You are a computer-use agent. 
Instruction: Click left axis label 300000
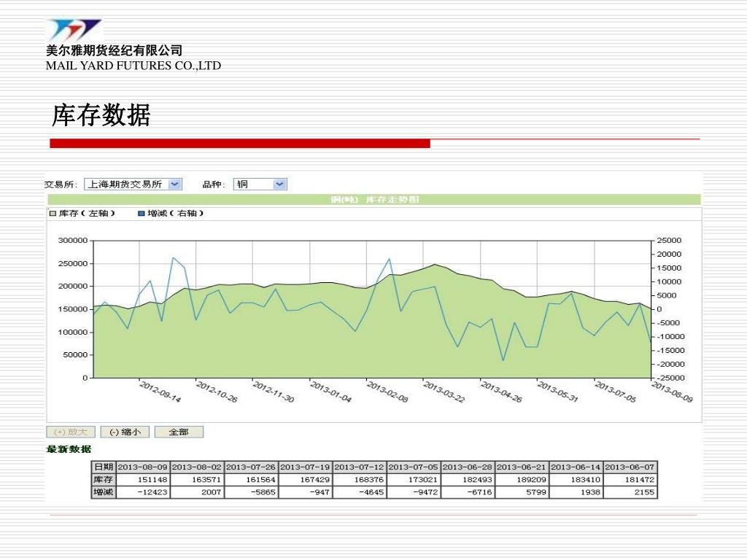(73, 241)
